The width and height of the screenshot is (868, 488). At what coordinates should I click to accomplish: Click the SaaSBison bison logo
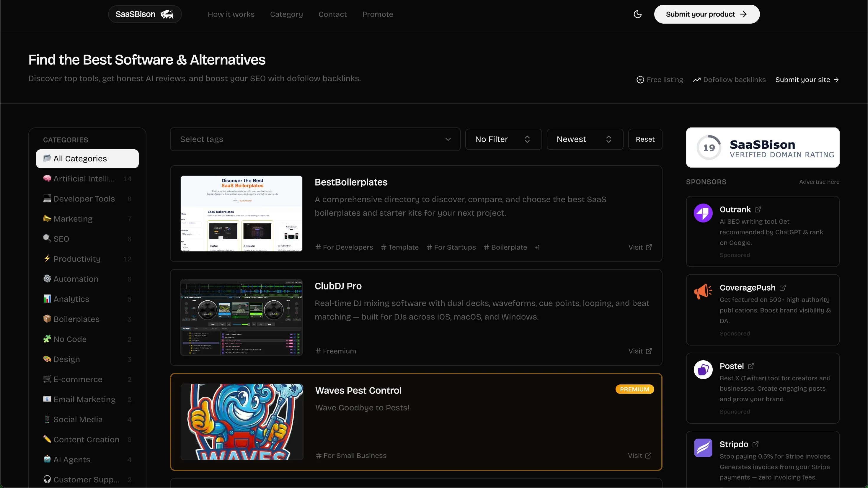tap(167, 14)
